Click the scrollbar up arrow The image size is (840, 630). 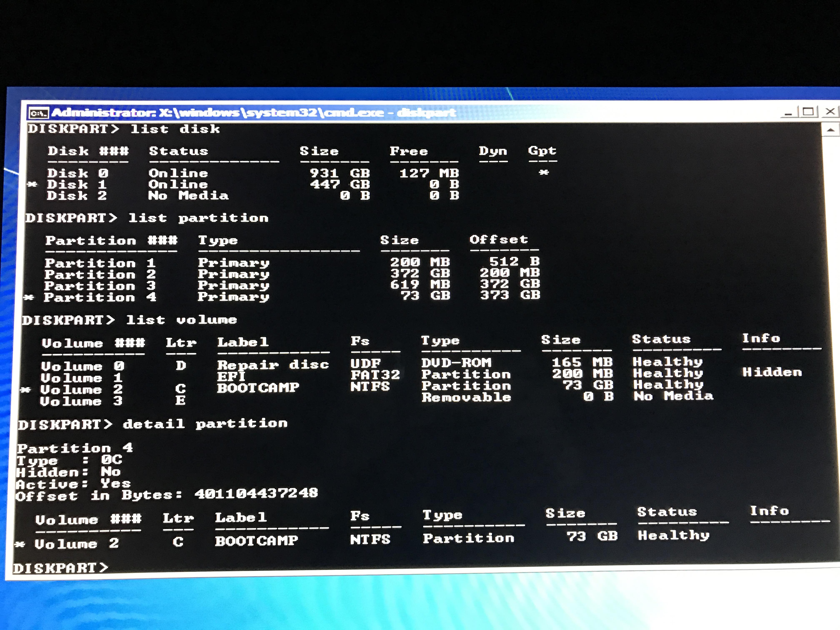tap(830, 130)
